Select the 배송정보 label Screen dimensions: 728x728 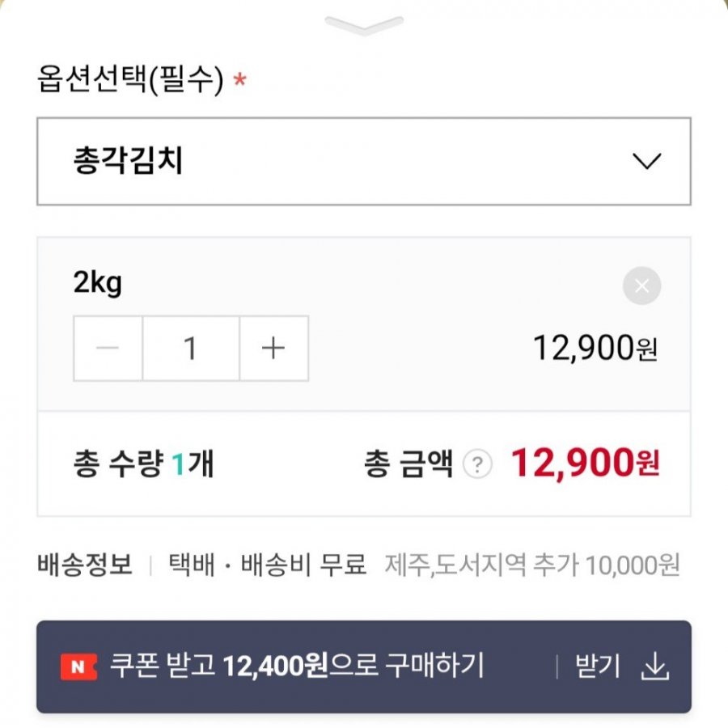(x=85, y=565)
